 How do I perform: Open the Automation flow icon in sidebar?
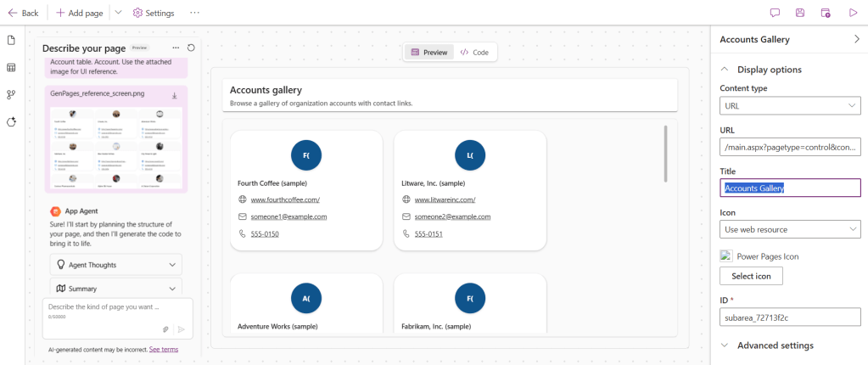12,95
